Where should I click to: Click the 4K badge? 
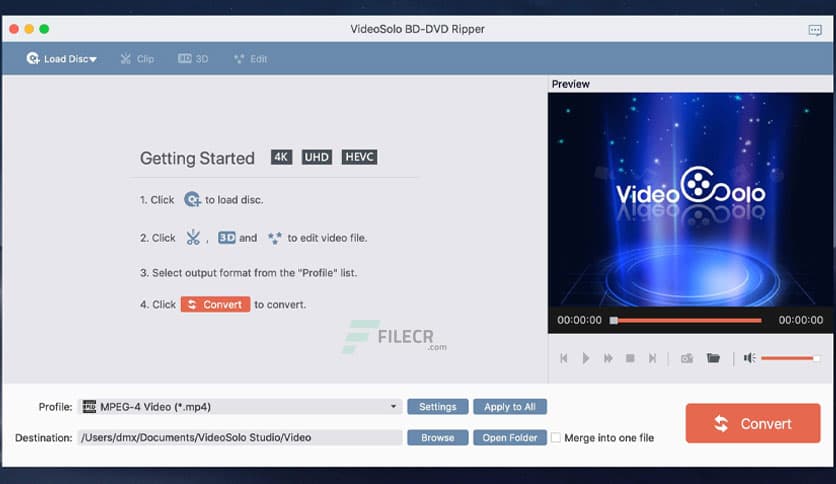click(282, 157)
